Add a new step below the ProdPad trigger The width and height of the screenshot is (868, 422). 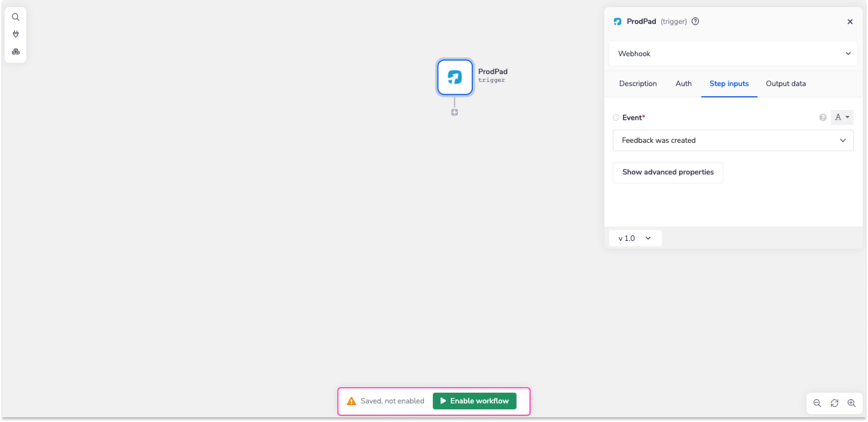pyautogui.click(x=454, y=112)
